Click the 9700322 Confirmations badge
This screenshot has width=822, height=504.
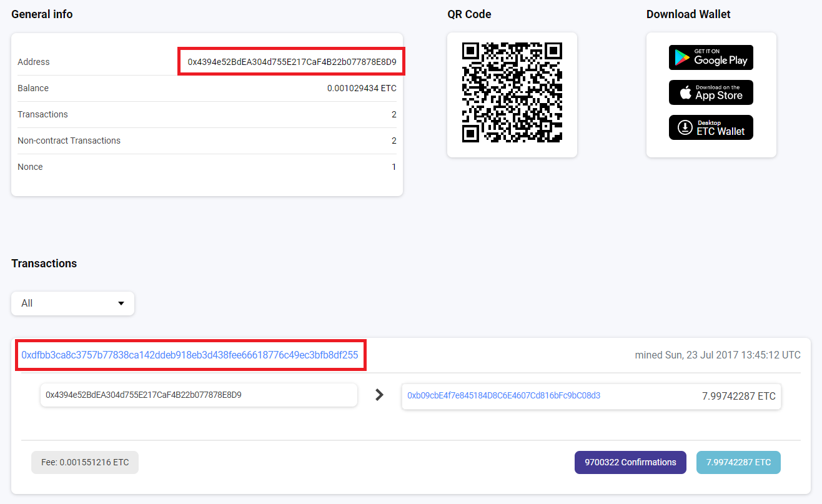tap(630, 463)
